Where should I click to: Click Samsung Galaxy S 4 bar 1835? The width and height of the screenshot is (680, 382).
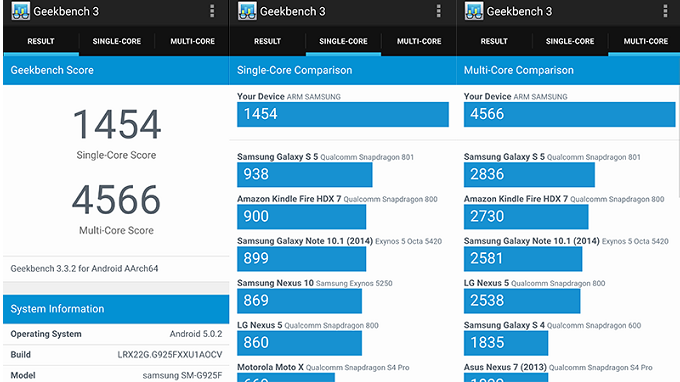point(506,343)
